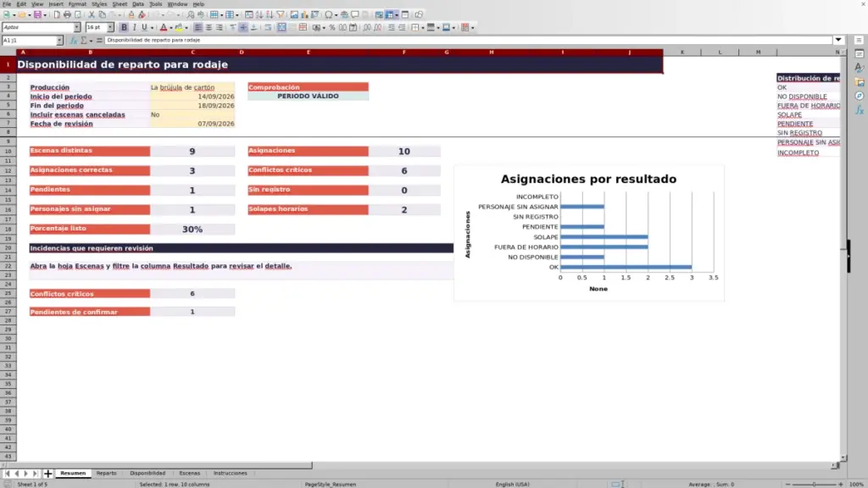This screenshot has height=488, width=868.
Task: Click the Insert Image icon
Action: [294, 14]
